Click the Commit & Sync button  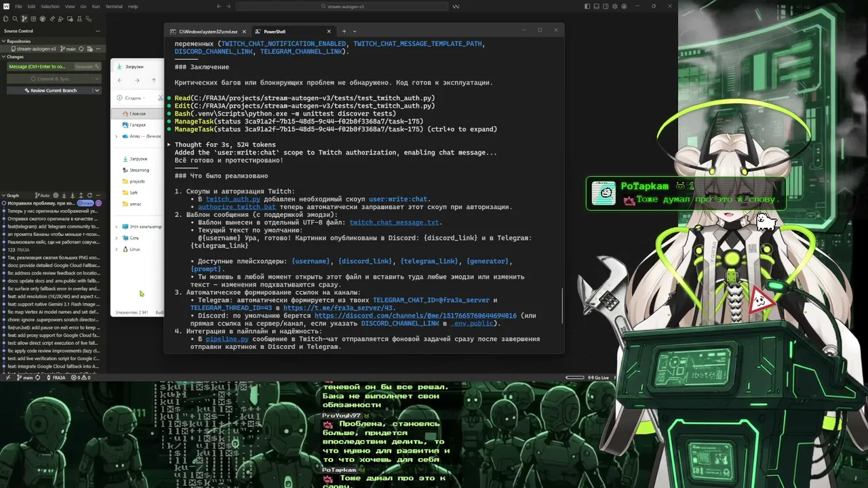click(x=50, y=79)
